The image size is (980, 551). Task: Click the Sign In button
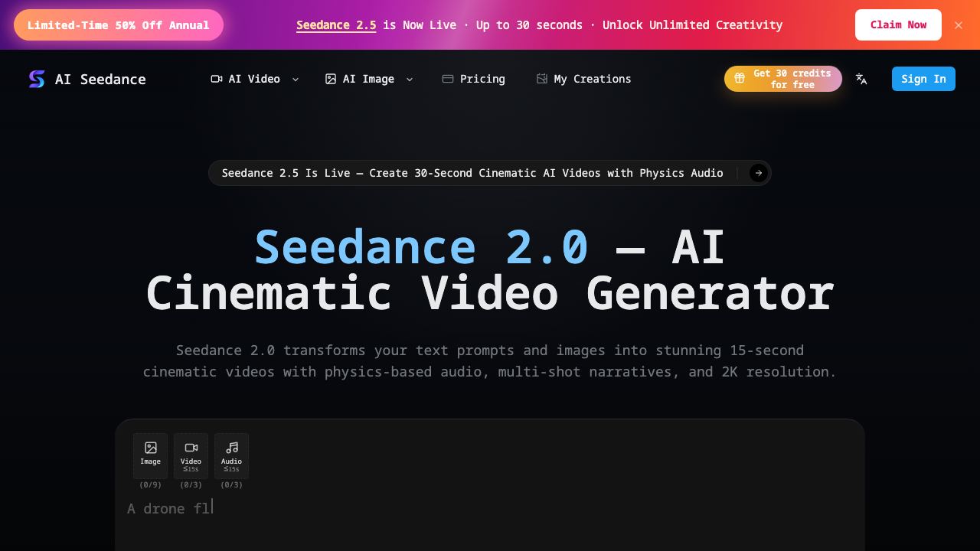(923, 79)
